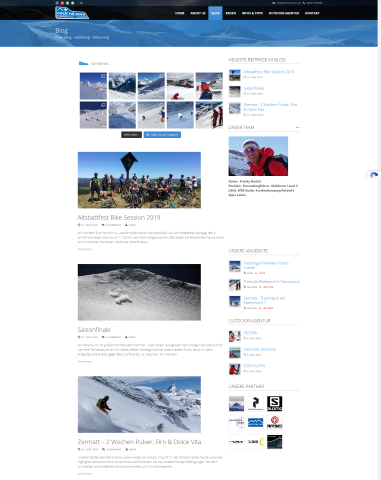Click the partner logo with yellow-green circle
381x480 pixels.
256,442
